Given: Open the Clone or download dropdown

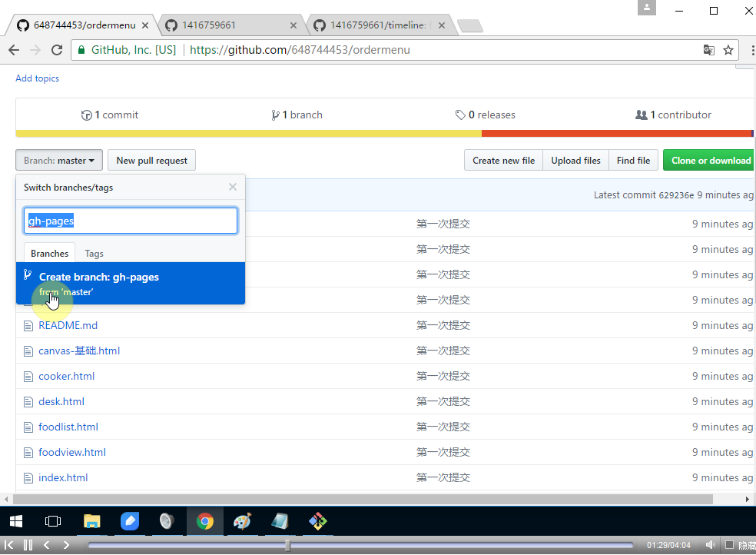Looking at the screenshot, I should [710, 161].
